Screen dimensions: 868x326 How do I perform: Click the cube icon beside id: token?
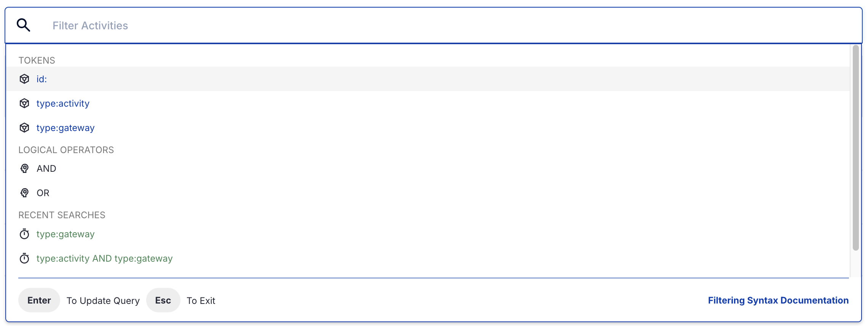pyautogui.click(x=24, y=79)
